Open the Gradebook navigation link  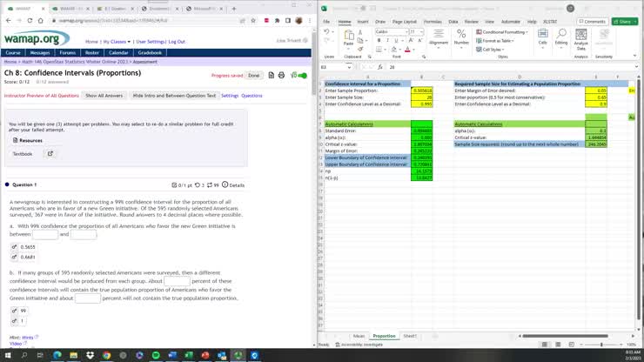150,52
